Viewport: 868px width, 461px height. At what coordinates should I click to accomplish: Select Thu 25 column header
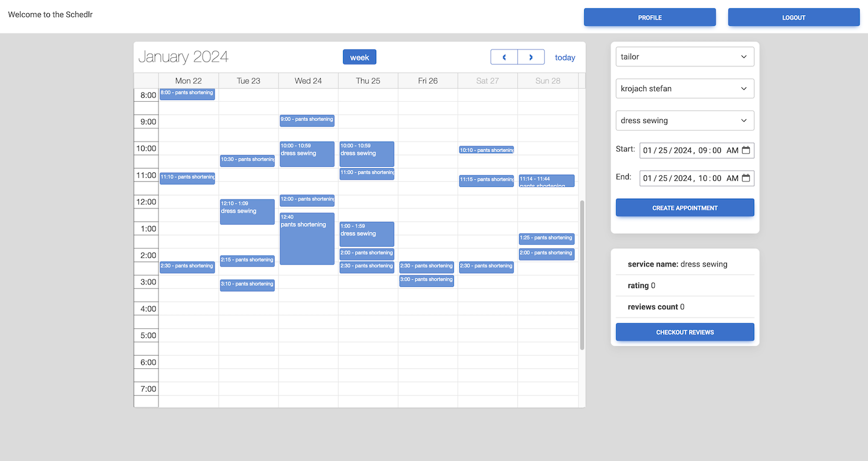pos(368,81)
